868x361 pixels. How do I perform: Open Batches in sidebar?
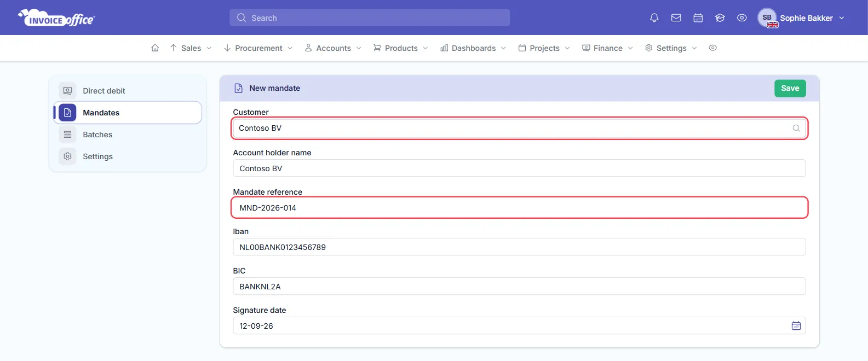pos(128,135)
